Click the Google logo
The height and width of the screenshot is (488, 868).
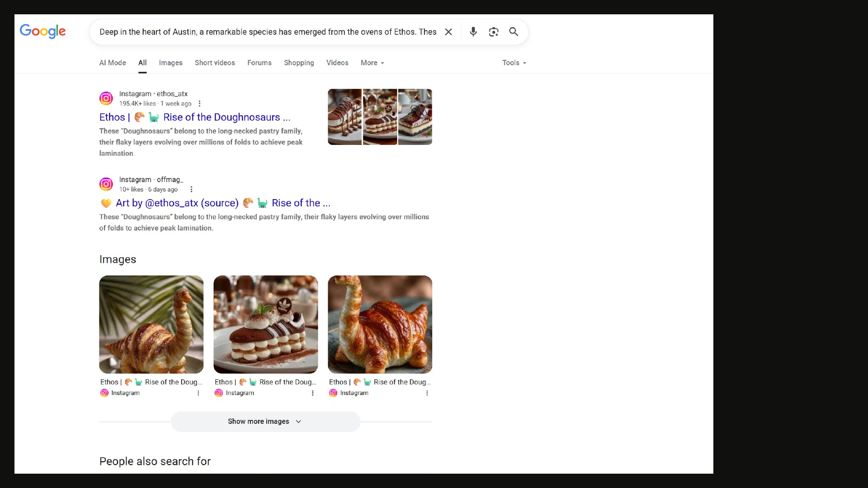click(43, 31)
